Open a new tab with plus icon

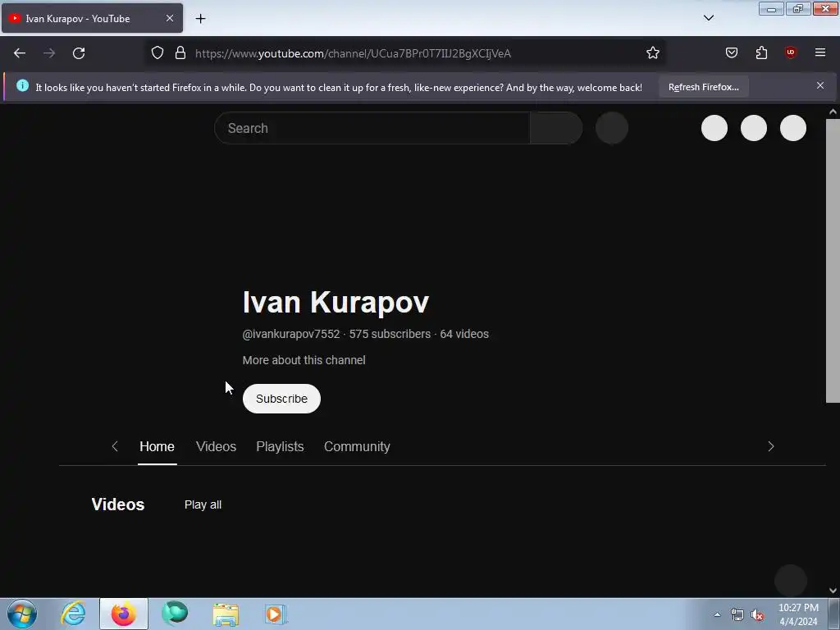[x=200, y=19]
